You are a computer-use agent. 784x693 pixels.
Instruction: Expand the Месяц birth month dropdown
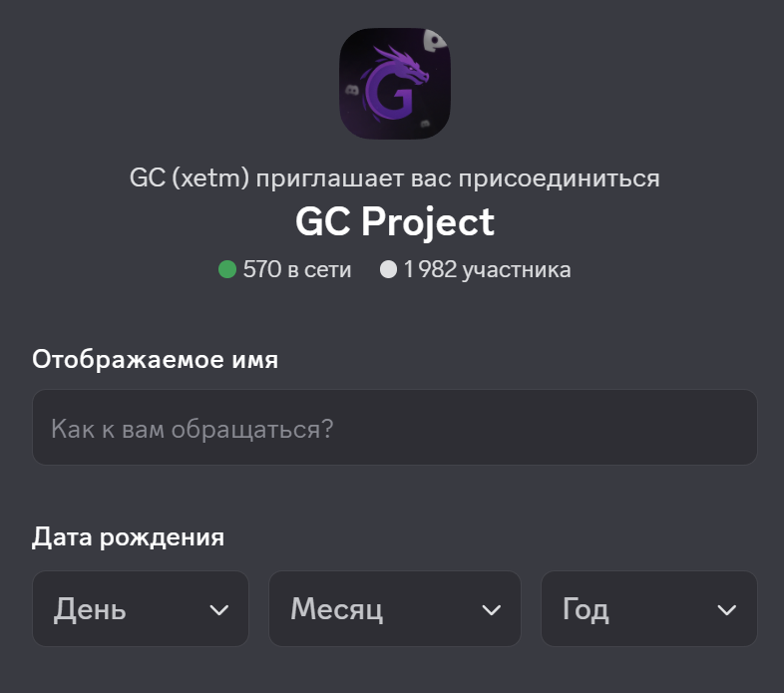(394, 609)
